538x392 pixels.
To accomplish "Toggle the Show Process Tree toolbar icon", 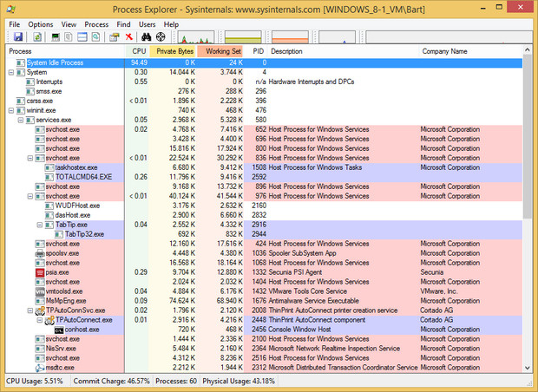I will (69, 36).
